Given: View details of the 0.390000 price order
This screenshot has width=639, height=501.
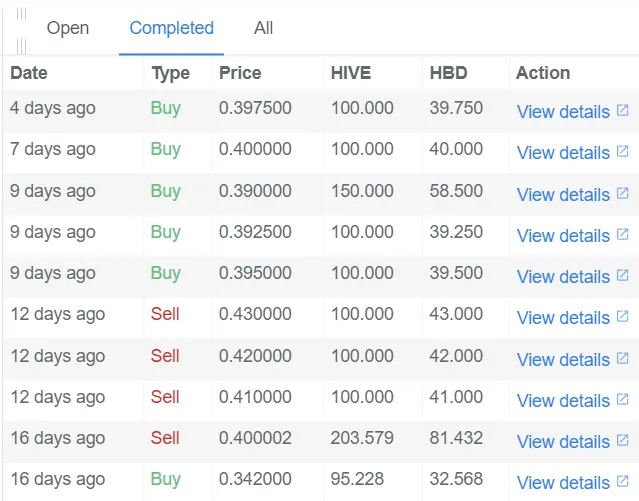Looking at the screenshot, I should click(x=563, y=194).
